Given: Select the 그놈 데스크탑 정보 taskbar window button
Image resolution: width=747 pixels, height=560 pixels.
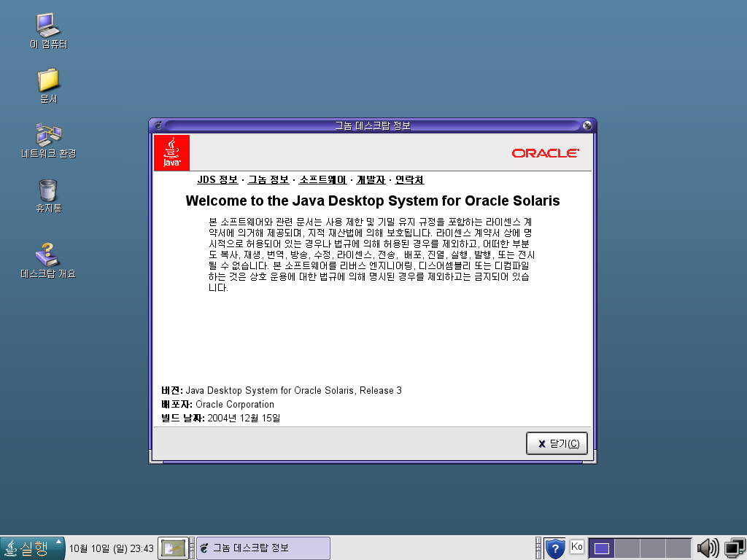Looking at the screenshot, I should 263,548.
